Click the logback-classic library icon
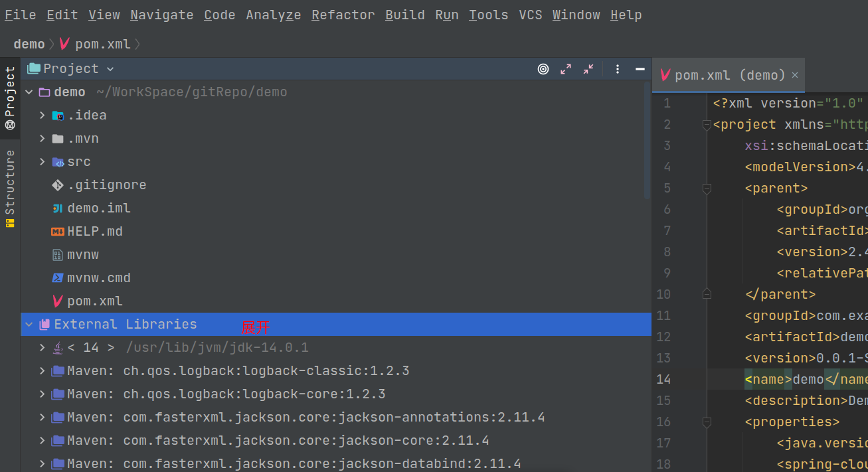 pyautogui.click(x=58, y=371)
